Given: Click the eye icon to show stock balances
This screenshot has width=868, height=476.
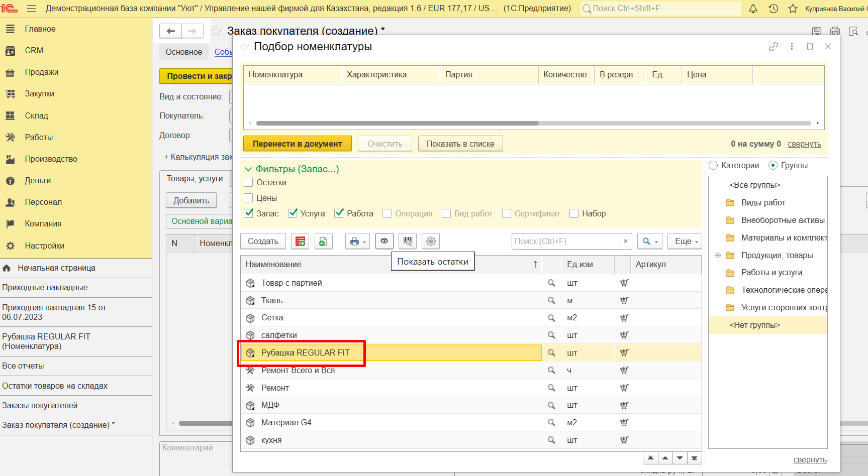Looking at the screenshot, I should coord(384,242).
